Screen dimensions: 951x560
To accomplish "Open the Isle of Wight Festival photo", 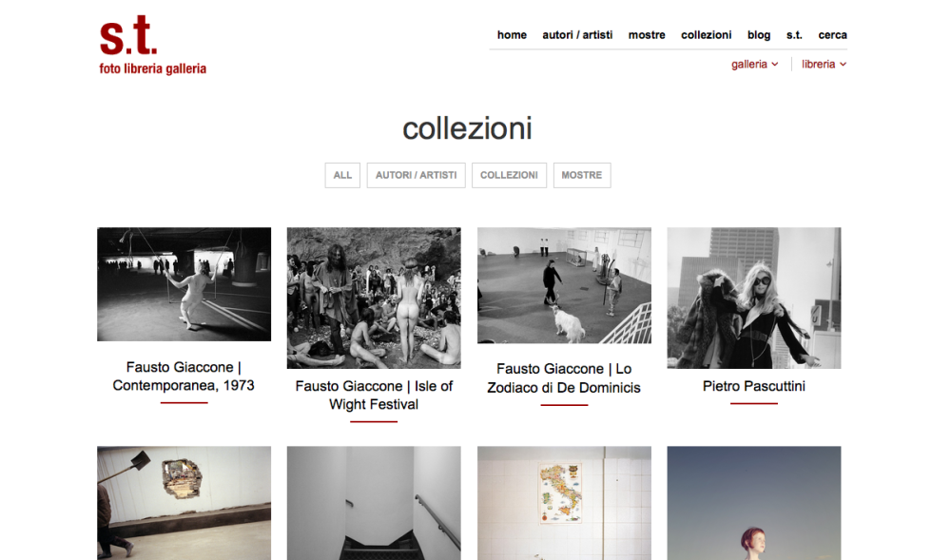I will pyautogui.click(x=374, y=299).
